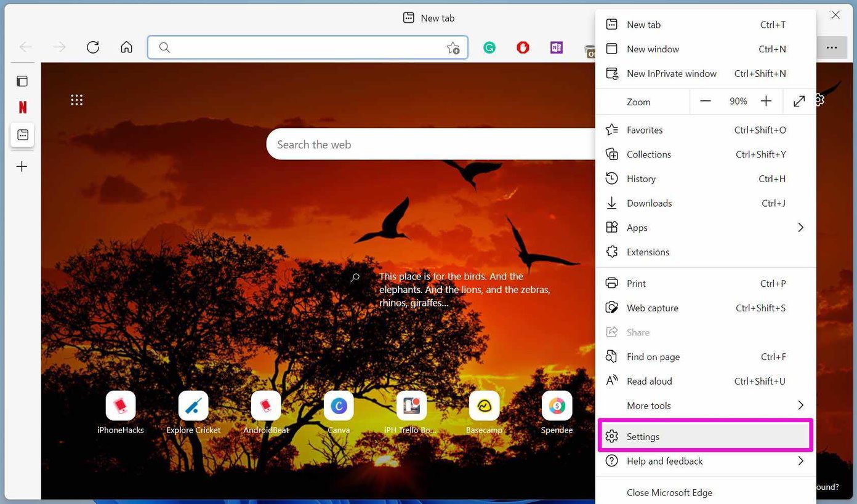Image resolution: width=857 pixels, height=504 pixels.
Task: Open Collections from the menu
Action: click(706, 154)
